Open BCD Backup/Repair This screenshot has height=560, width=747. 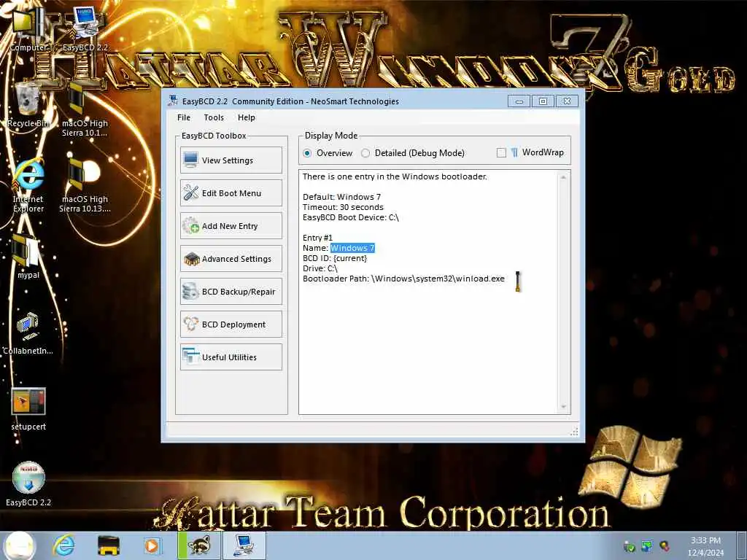(x=231, y=292)
